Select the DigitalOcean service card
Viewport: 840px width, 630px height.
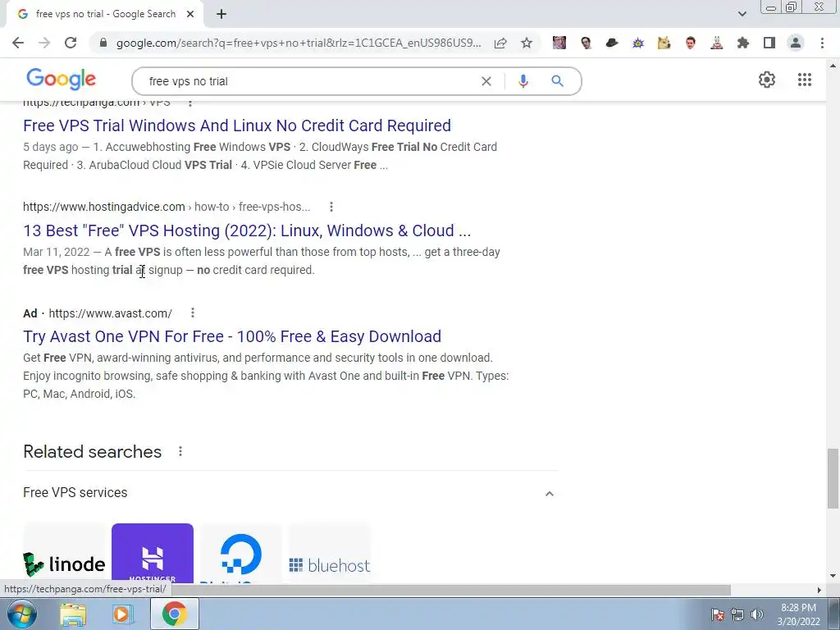click(x=240, y=553)
